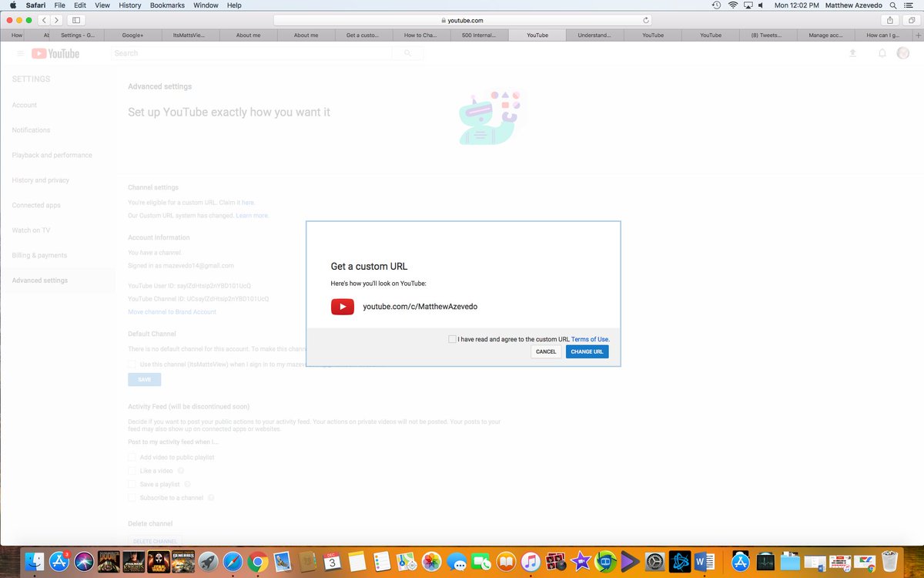Viewport: 924px width, 578px height.
Task: Enable the Like a video checkbox
Action: tap(132, 471)
